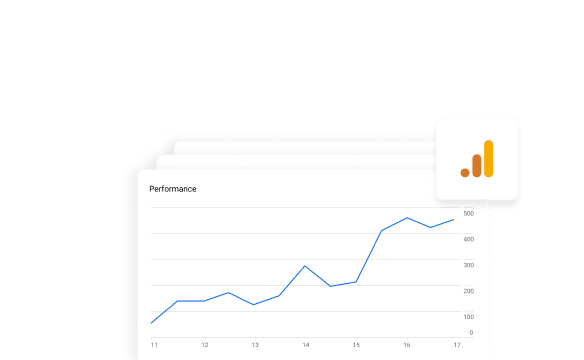The width and height of the screenshot is (584, 360).
Task: Select the x-axis label 12
Action: pyautogui.click(x=205, y=345)
